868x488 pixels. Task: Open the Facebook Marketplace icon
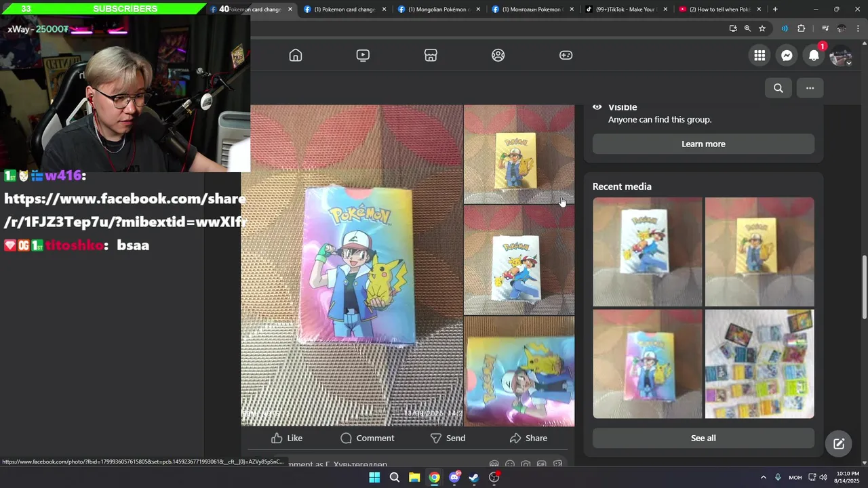pos(431,56)
